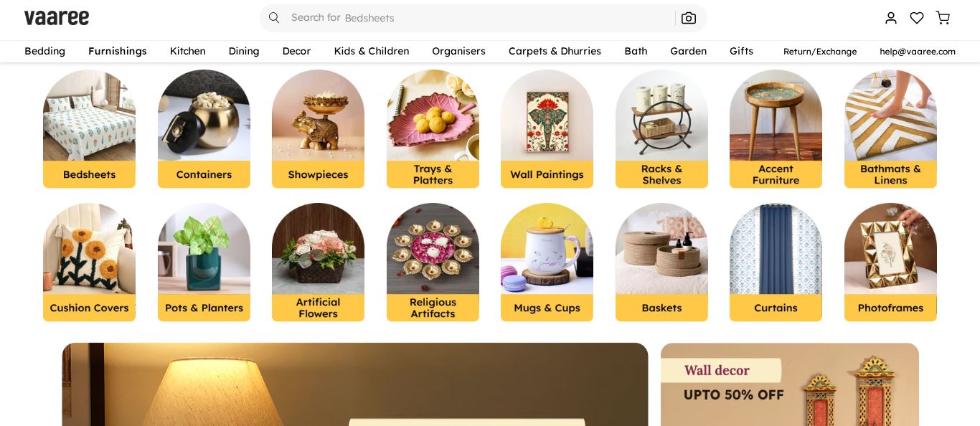The height and width of the screenshot is (426, 980).
Task: Open the Furnishings menu
Action: 118,51
